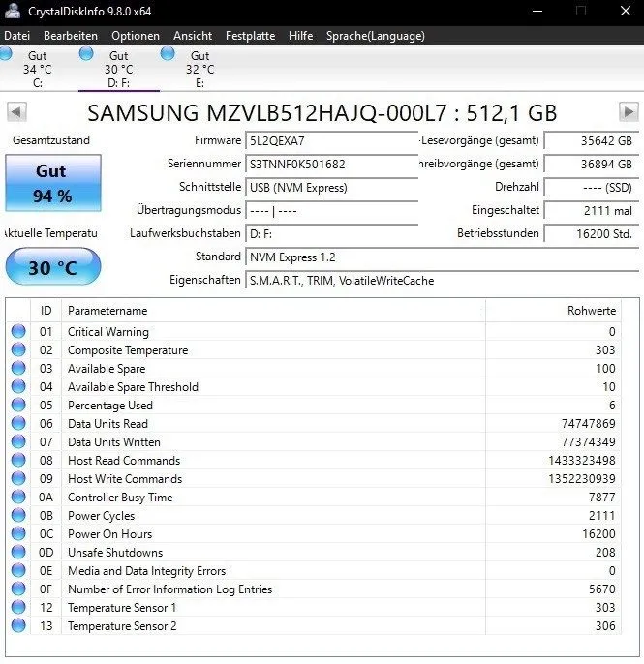Minimize the CrystalDiskInfo window
The image size is (644, 664).
[537, 11]
